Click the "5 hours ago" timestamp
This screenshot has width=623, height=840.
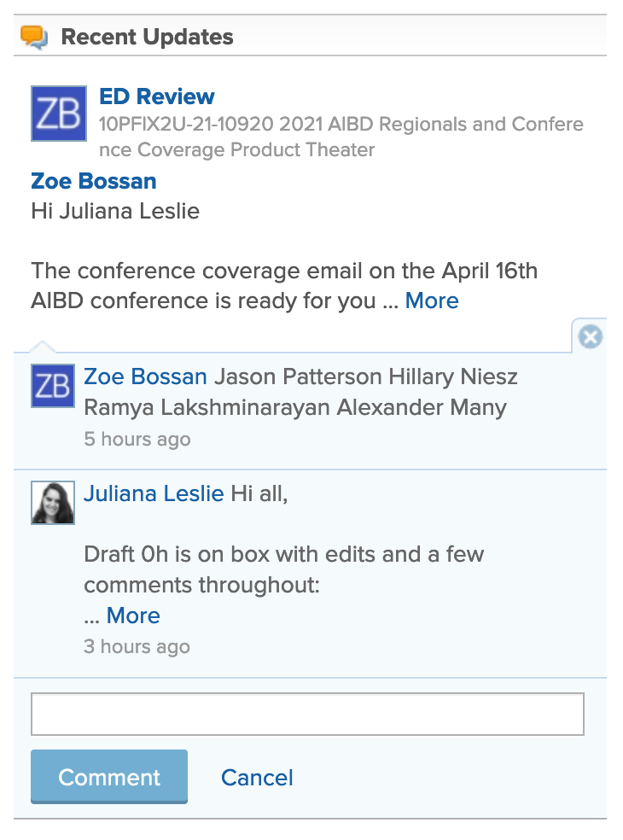[x=137, y=440]
